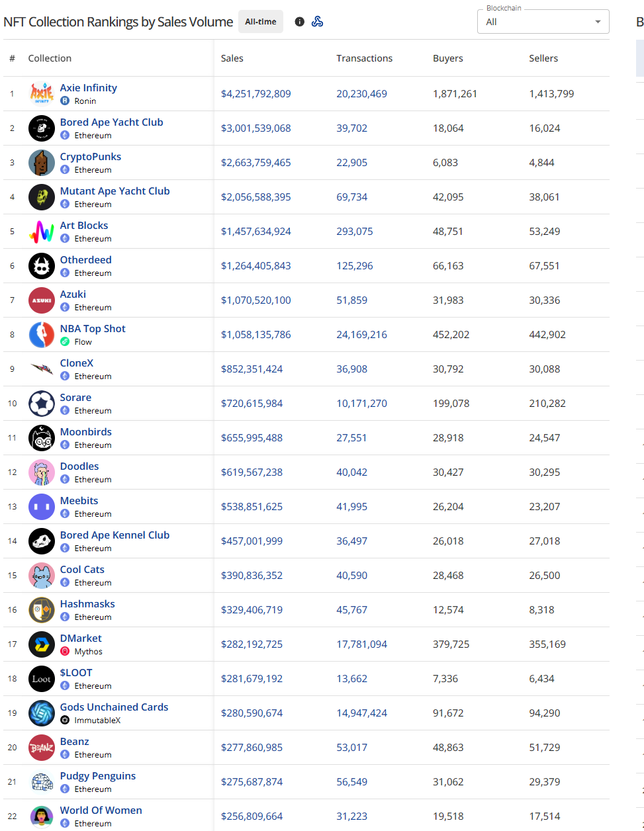Screen dimensions: 644x831
Task: Click the Mythos label under DMarket
Action: 89,652
